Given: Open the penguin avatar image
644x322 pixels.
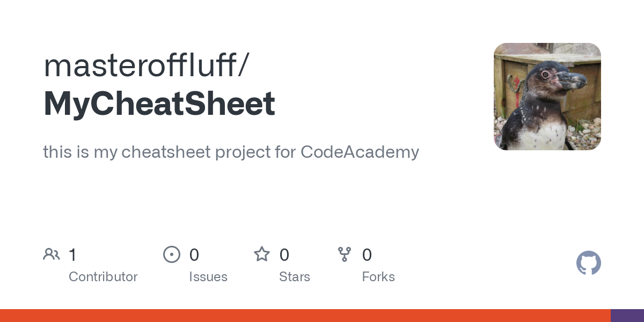Looking at the screenshot, I should 547,97.
